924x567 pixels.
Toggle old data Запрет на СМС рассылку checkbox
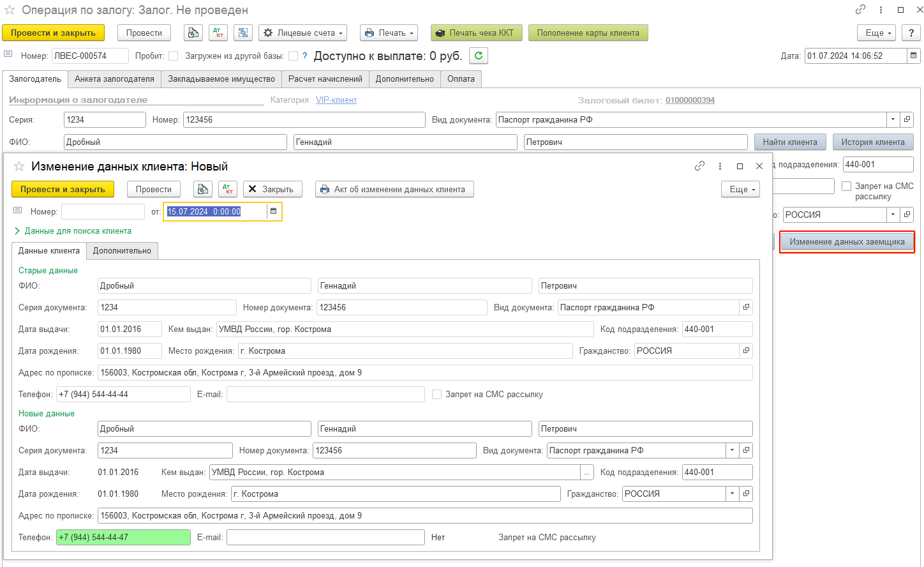point(436,394)
